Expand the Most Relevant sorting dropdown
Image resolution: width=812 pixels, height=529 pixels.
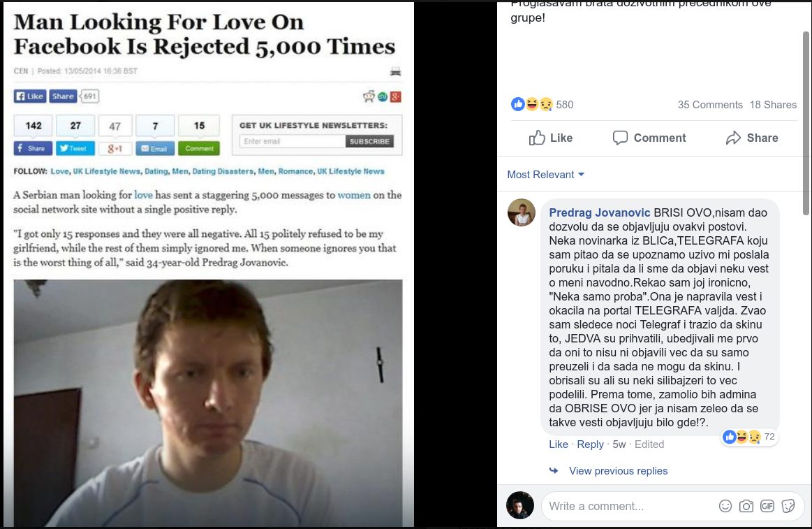(x=546, y=175)
